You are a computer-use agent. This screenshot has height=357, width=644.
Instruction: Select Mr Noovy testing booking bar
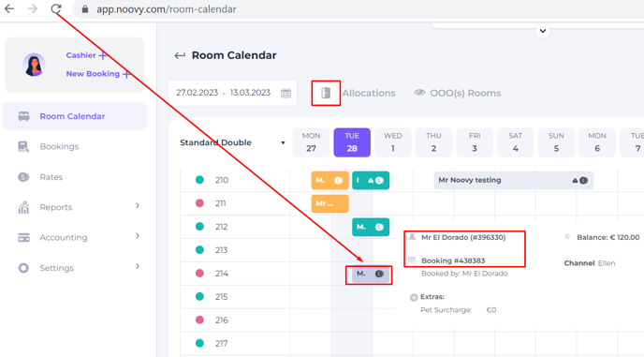tap(513, 180)
